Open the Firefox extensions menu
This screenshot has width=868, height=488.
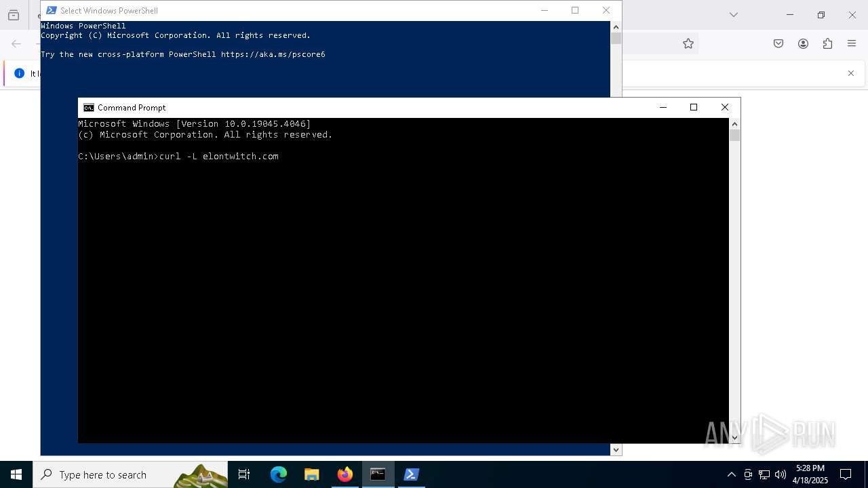pos(827,43)
